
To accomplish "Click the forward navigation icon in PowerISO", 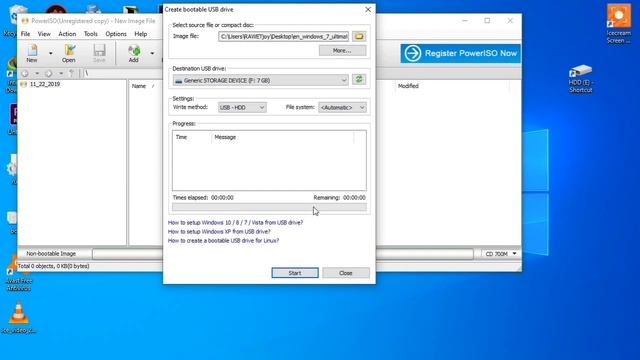I will (x=49, y=73).
